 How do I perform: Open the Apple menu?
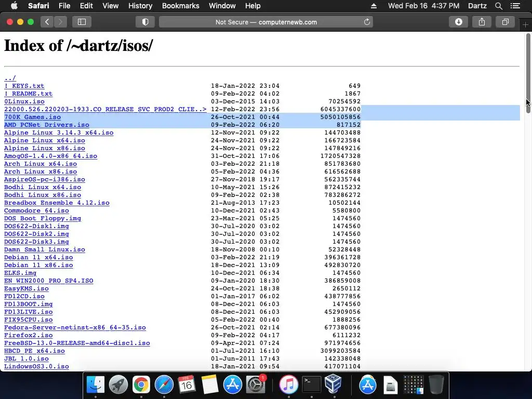(14, 6)
